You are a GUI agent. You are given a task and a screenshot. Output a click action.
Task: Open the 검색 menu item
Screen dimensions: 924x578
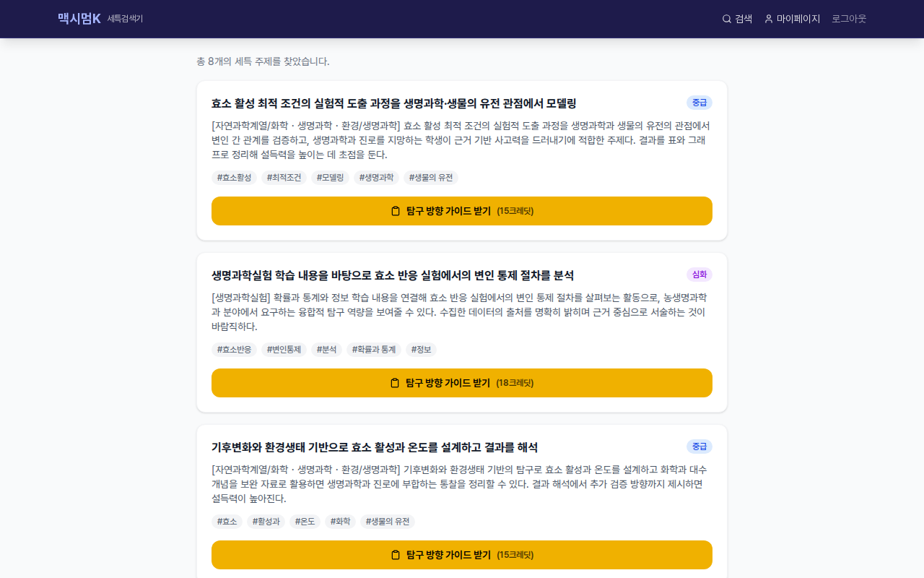[738, 19]
